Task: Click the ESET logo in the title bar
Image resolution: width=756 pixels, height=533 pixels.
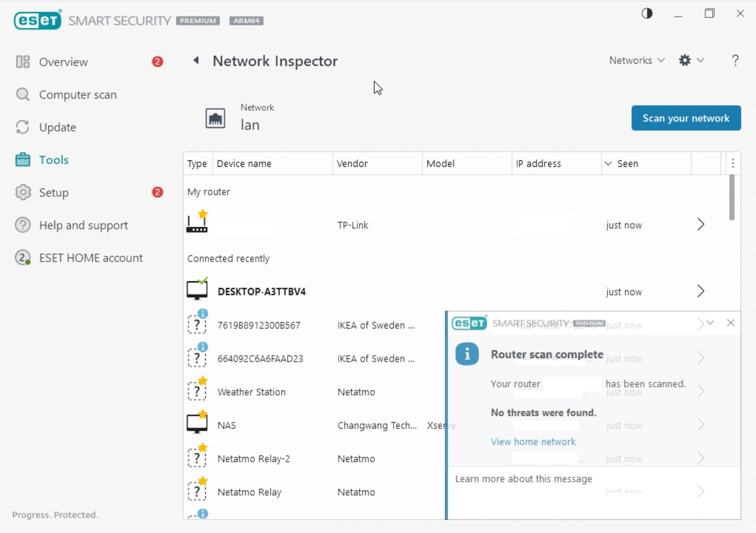Action: tap(38, 20)
